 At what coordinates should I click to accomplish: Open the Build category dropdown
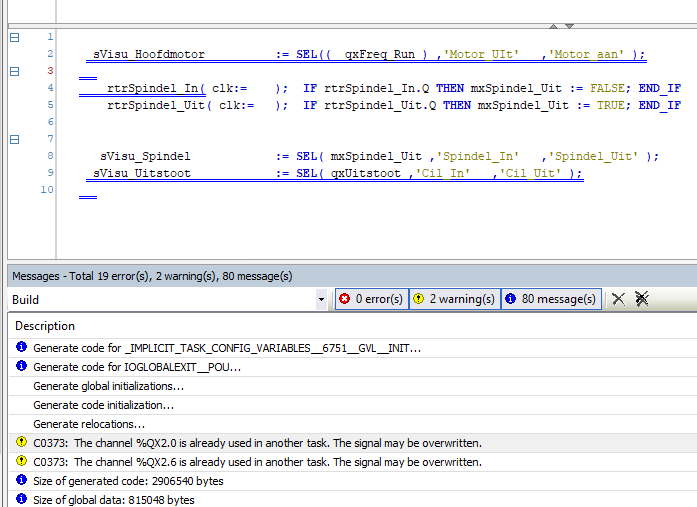coord(321,299)
